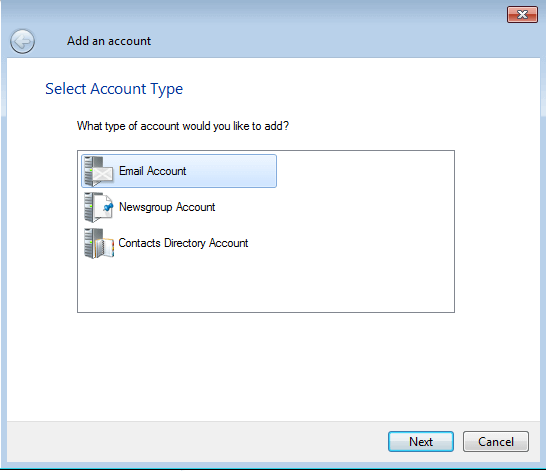
Task: Choose the Newsgroup Account text label
Action: point(167,207)
